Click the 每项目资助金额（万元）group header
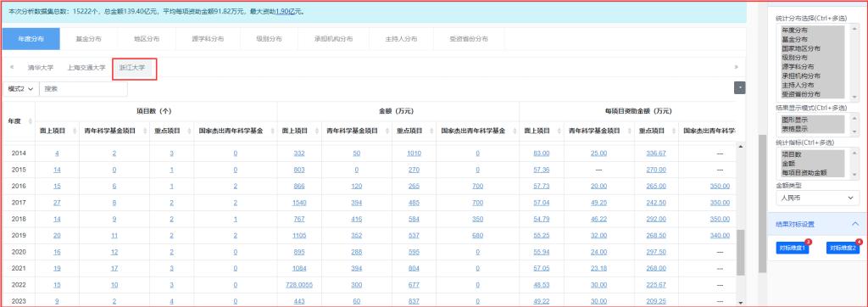The image size is (868, 307). pyautogui.click(x=639, y=111)
